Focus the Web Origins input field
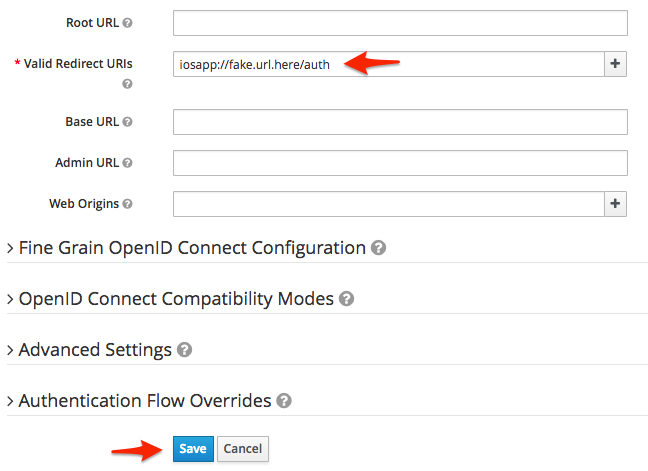The image size is (648, 471). 388,204
